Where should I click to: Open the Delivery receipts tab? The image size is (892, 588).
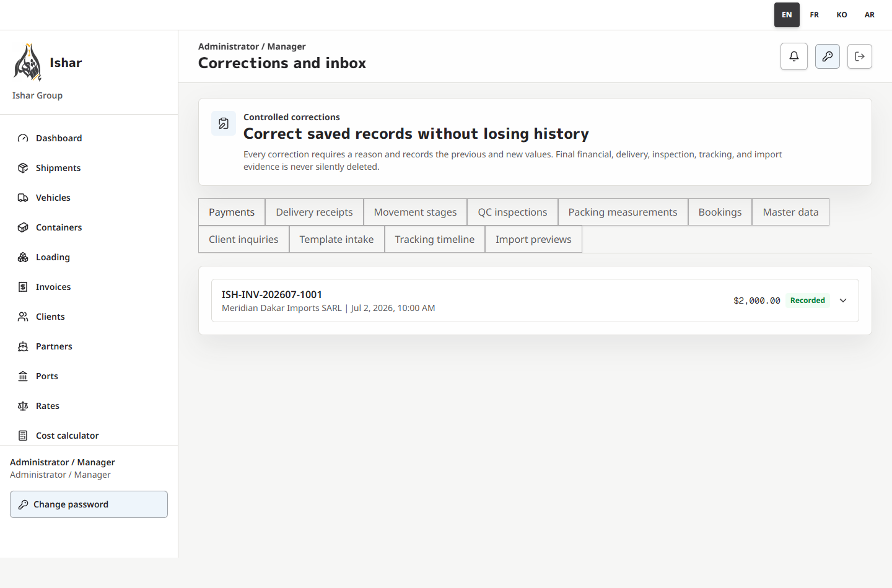click(314, 212)
